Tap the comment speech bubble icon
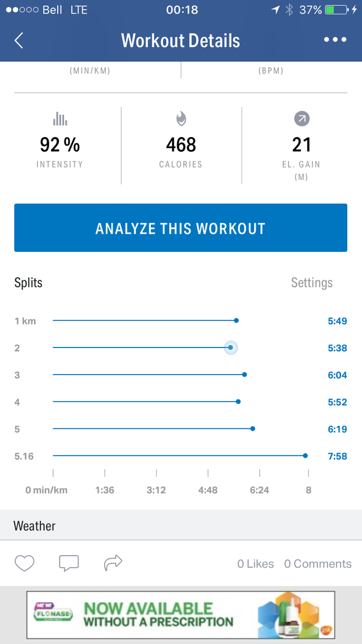Image resolution: width=362 pixels, height=644 pixels. click(68, 563)
